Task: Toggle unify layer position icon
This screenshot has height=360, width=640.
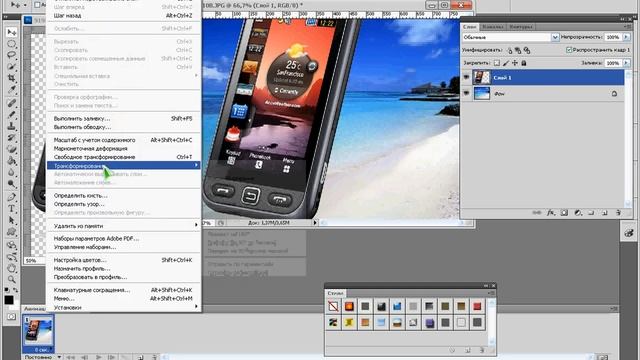Action: point(509,50)
